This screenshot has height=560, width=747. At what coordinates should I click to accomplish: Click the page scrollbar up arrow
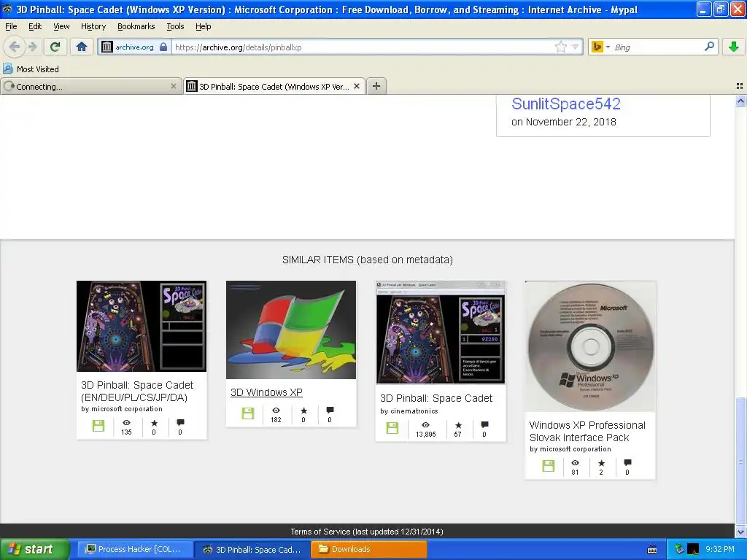[x=740, y=101]
